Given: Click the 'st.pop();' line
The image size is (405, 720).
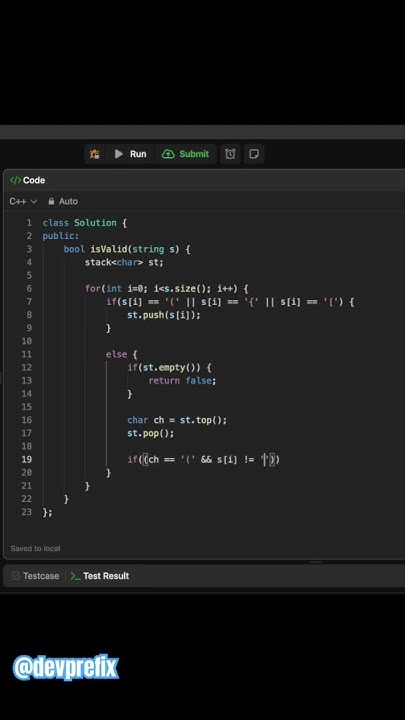Looking at the screenshot, I should click(x=151, y=433).
